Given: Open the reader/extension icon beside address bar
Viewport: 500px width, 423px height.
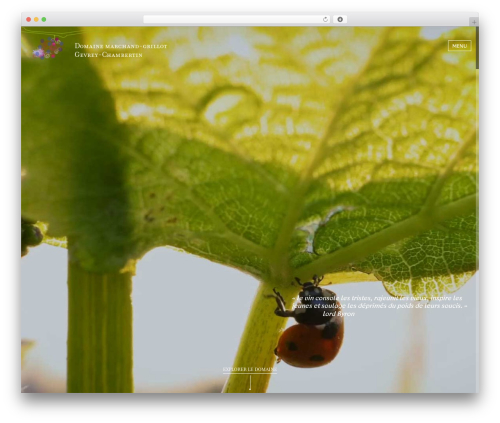Looking at the screenshot, I should tap(340, 20).
